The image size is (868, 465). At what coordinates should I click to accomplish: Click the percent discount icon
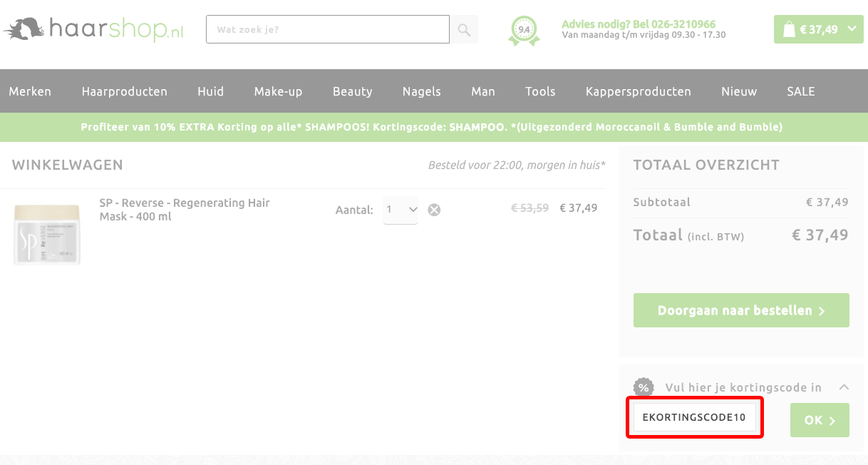[x=644, y=387]
